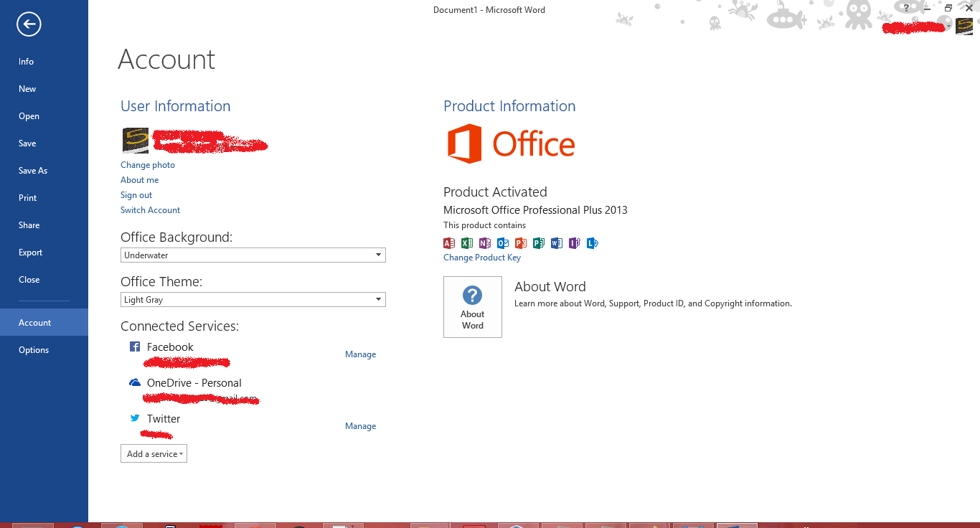Click Manage next to Twitter
The height and width of the screenshot is (528, 980).
tap(360, 426)
